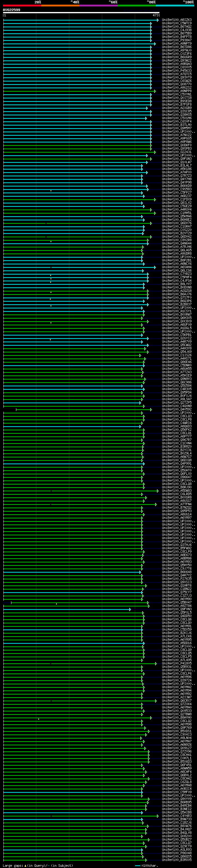Click the label UniRef100_C1MH51
Viewport: 197px width, 868px height.
tap(177, 213)
